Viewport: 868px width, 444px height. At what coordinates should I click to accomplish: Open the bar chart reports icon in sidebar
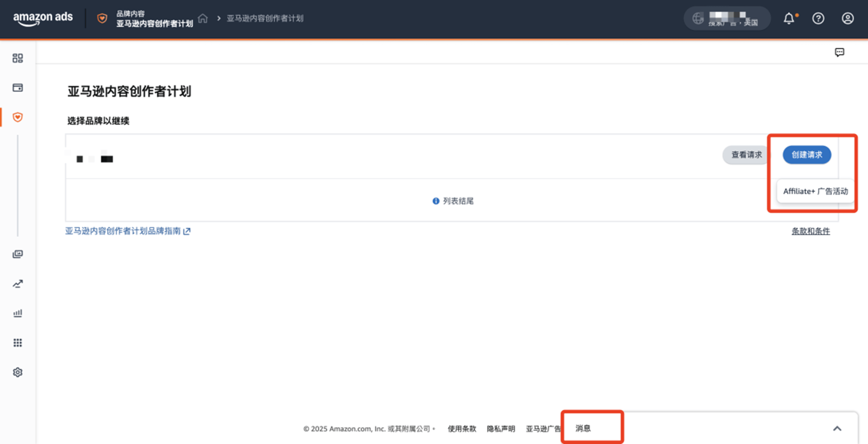(17, 313)
